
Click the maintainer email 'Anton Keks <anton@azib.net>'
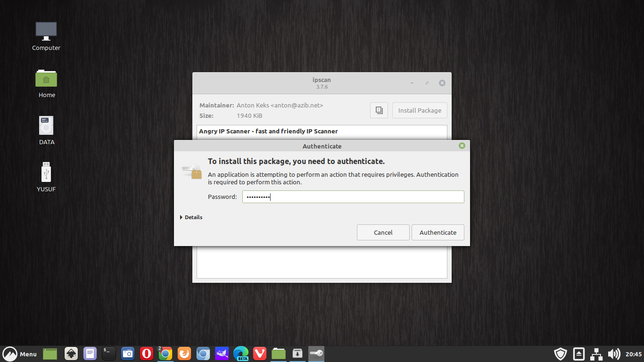tap(280, 106)
